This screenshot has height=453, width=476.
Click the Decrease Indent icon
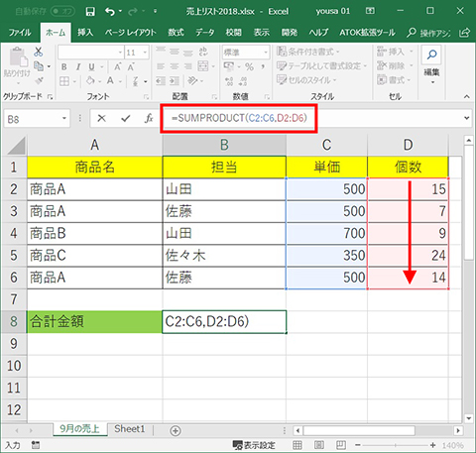click(x=161, y=81)
